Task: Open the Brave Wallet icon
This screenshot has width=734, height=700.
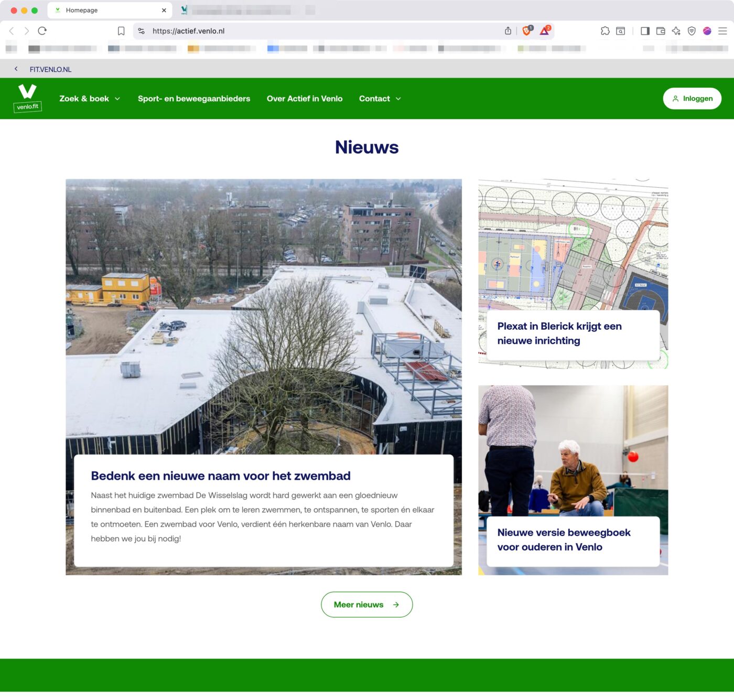Action: 661,31
